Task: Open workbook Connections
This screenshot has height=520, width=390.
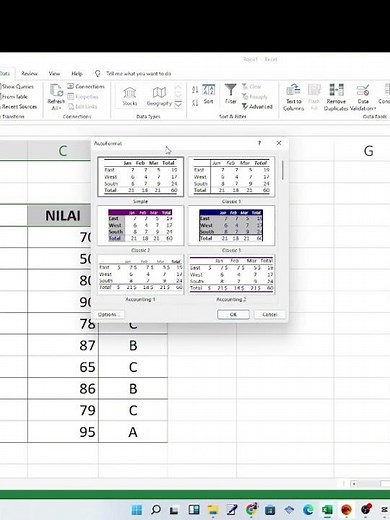Action: coord(86,86)
